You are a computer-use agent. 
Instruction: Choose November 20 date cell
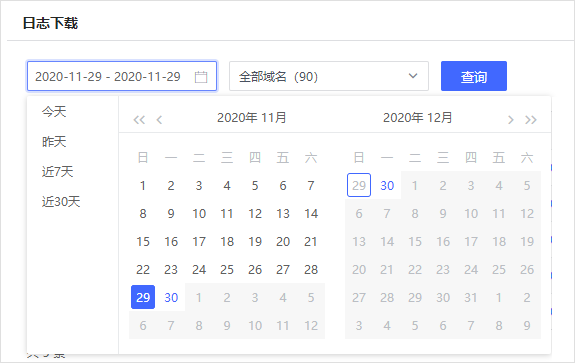click(283, 242)
